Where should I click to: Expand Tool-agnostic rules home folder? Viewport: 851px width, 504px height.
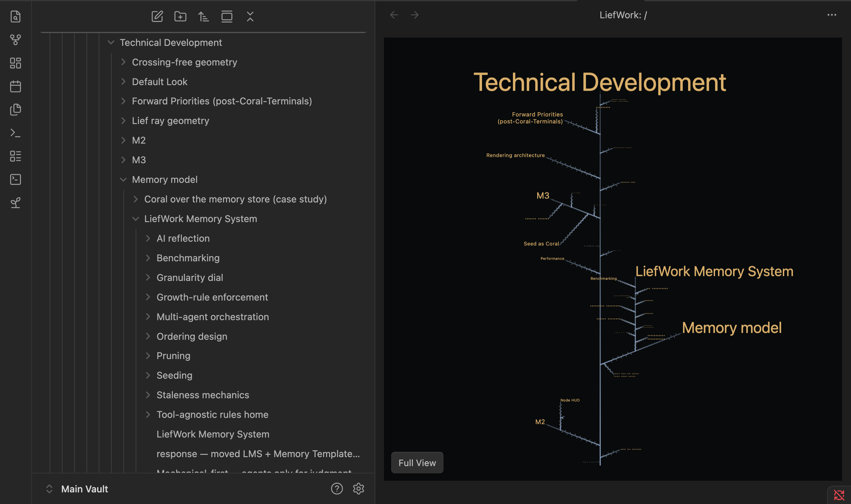148,415
